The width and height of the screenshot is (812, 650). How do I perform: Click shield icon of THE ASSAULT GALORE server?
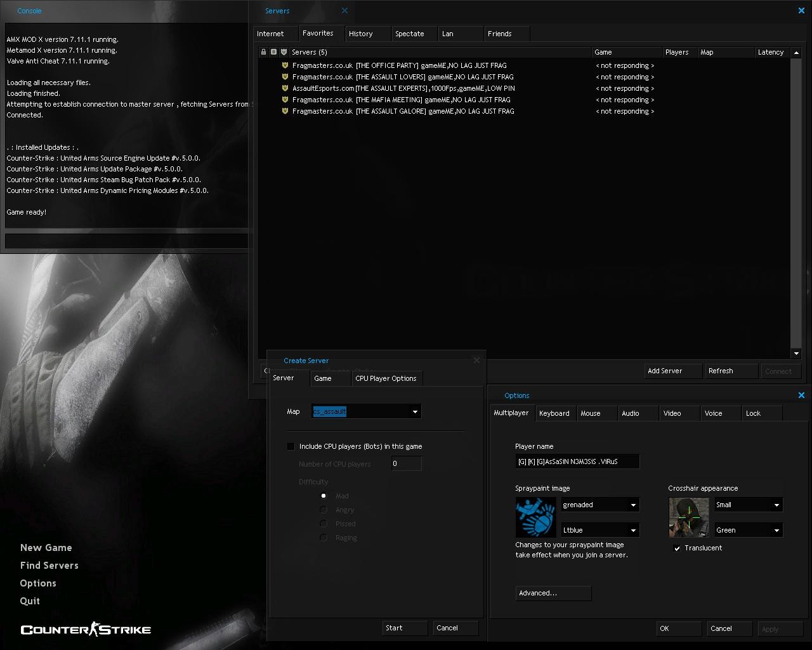(285, 111)
